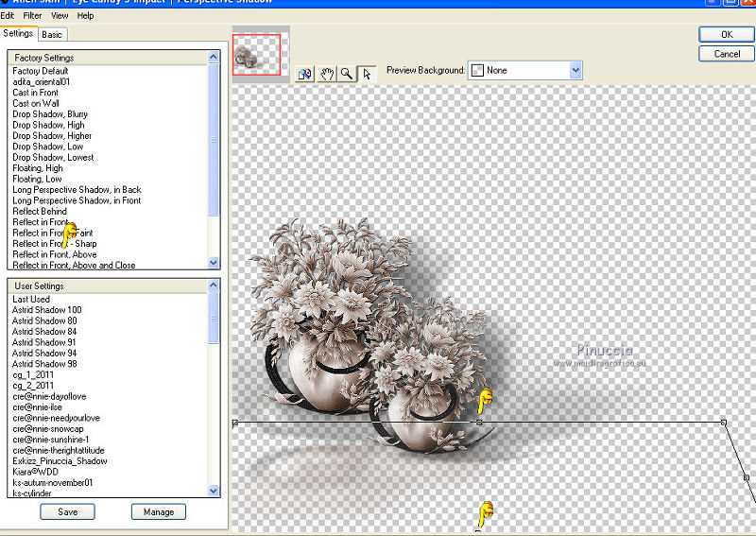The height and width of the screenshot is (536, 756).
Task: Select Astrid Shadow 100 setting
Action: [47, 310]
